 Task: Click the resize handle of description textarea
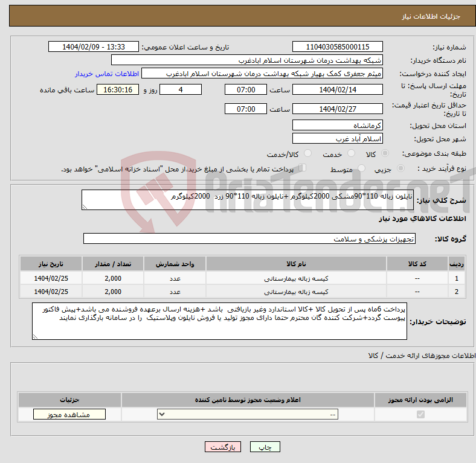pos(85,207)
